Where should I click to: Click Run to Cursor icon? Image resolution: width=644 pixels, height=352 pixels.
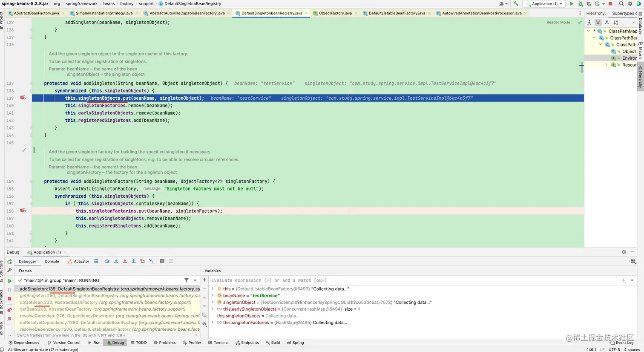[x=151, y=261]
